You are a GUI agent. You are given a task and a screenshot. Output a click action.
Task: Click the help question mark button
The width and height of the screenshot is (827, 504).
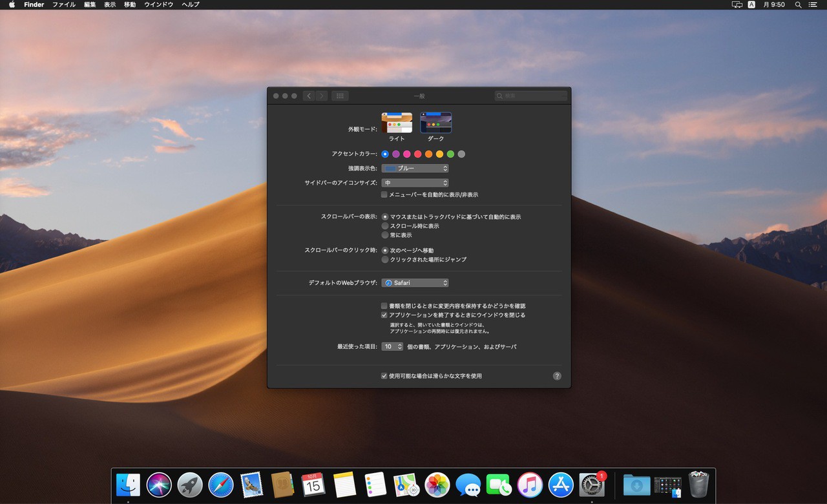pos(557,376)
